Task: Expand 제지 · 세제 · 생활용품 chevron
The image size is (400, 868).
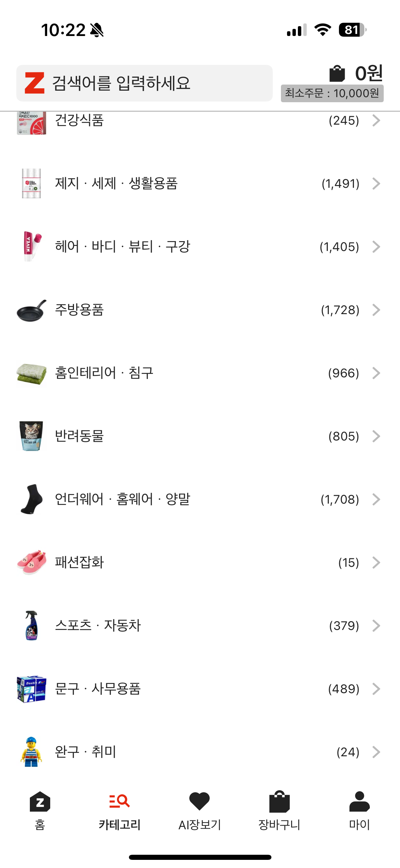Action: click(x=376, y=184)
